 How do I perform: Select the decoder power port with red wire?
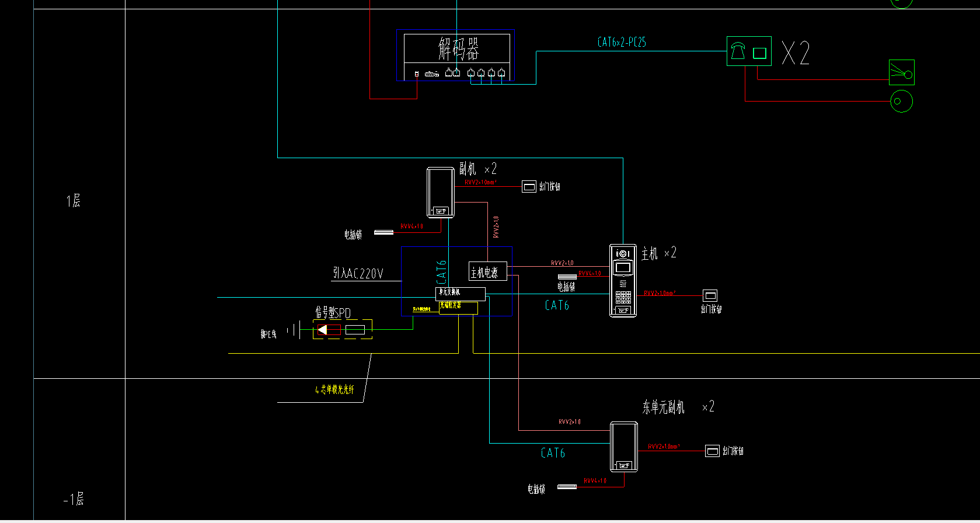point(417,74)
